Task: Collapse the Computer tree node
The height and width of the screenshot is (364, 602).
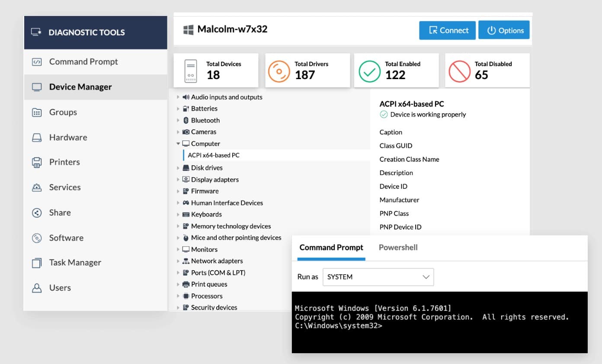Action: (178, 144)
